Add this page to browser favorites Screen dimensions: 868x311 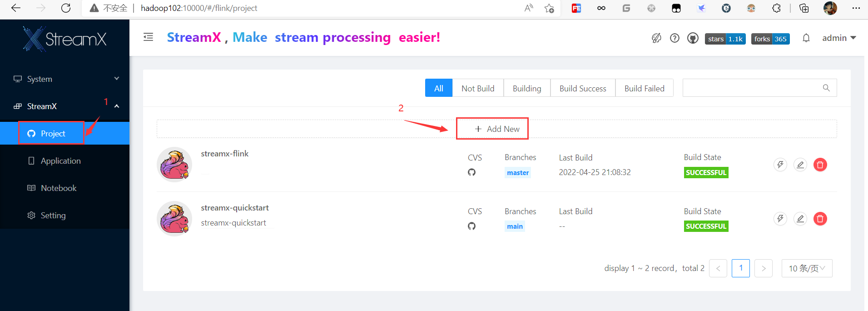pos(549,8)
